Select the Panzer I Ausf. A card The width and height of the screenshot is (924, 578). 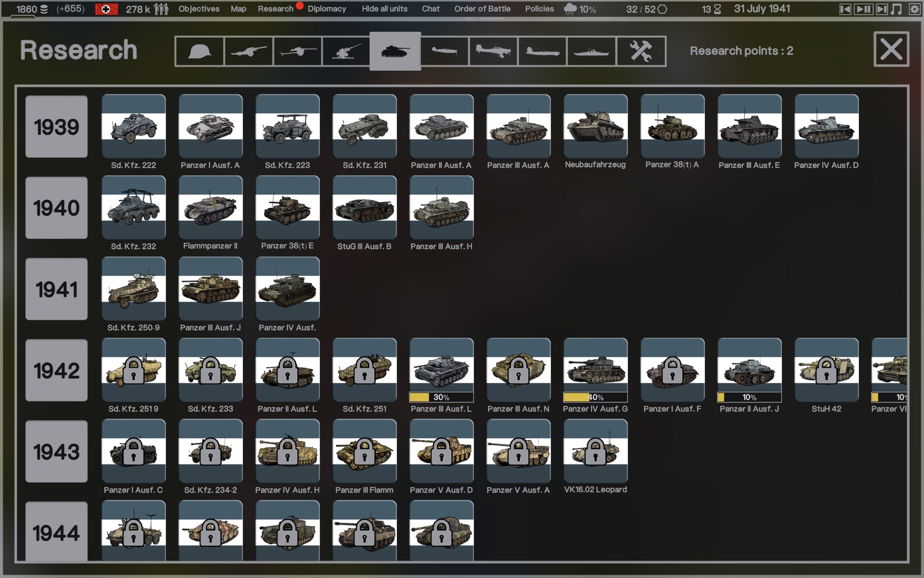click(211, 126)
